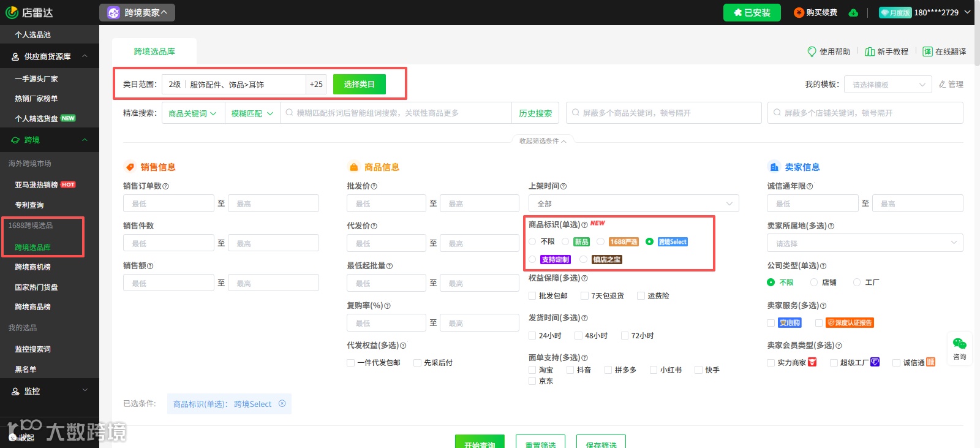Open the 请选择模板 template dropdown
This screenshot has height=448, width=980.
tap(889, 85)
